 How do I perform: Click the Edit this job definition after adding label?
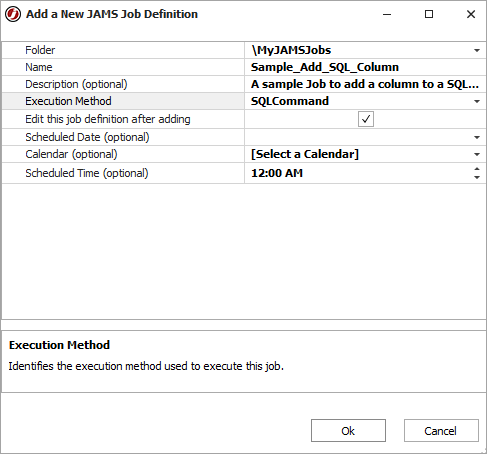point(108,119)
